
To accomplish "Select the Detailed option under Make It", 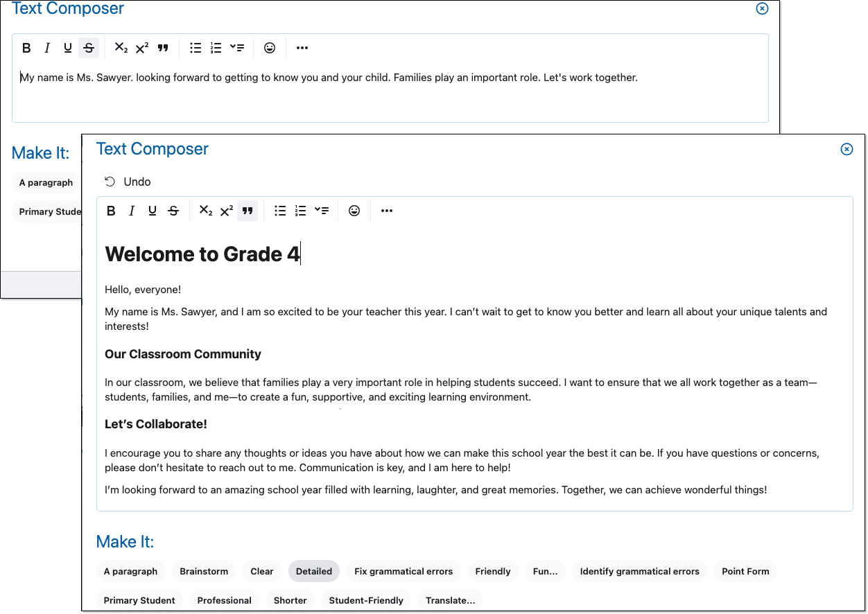I will [x=314, y=571].
